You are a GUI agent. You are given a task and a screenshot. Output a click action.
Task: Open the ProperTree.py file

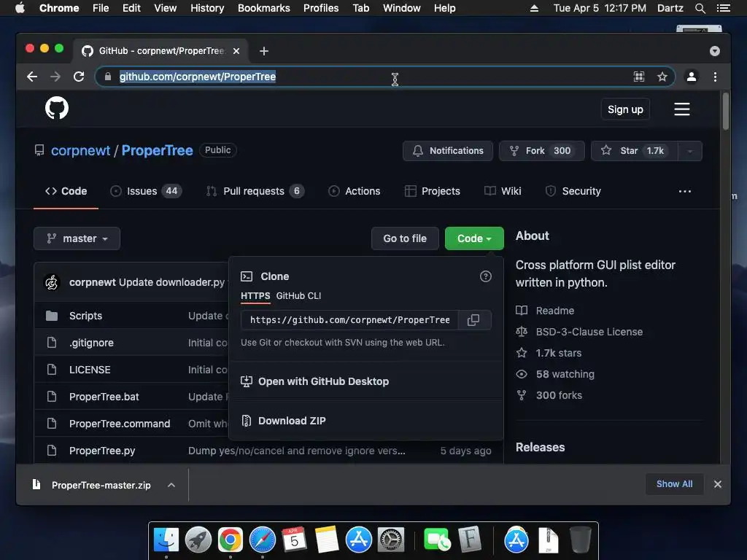[102, 451]
